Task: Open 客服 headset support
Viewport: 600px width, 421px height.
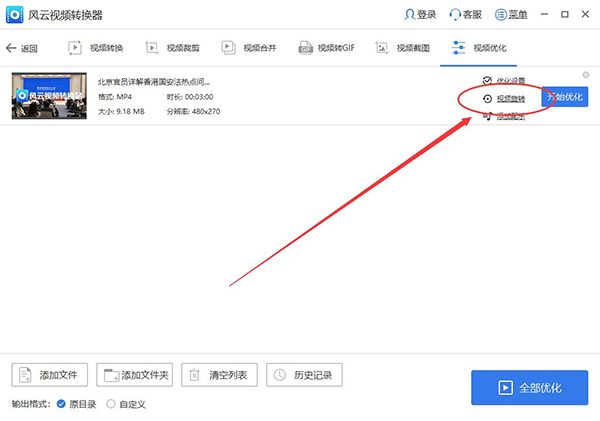Action: (456, 15)
